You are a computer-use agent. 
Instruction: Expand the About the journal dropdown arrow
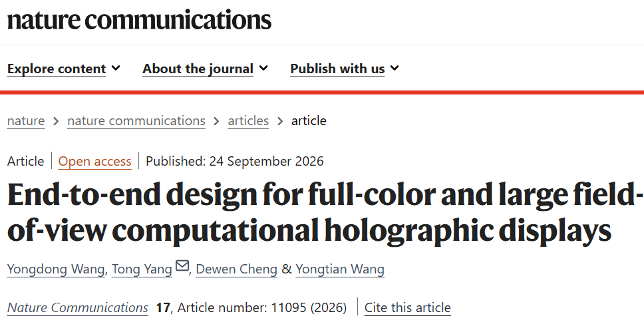tap(263, 68)
